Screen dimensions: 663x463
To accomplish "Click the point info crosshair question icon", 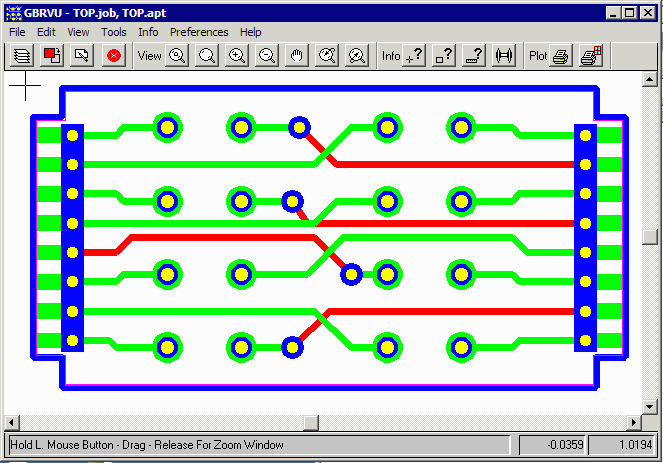I will (x=414, y=55).
